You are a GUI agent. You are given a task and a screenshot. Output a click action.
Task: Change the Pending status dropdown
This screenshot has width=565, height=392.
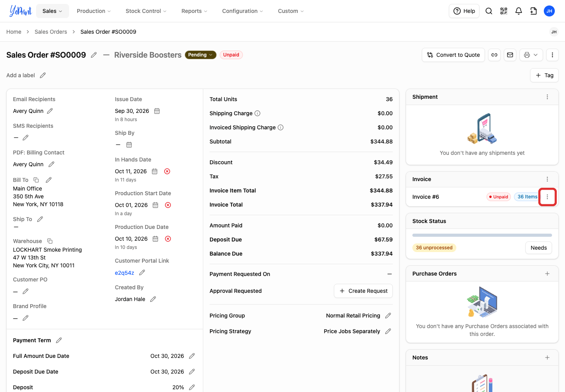pyautogui.click(x=200, y=55)
